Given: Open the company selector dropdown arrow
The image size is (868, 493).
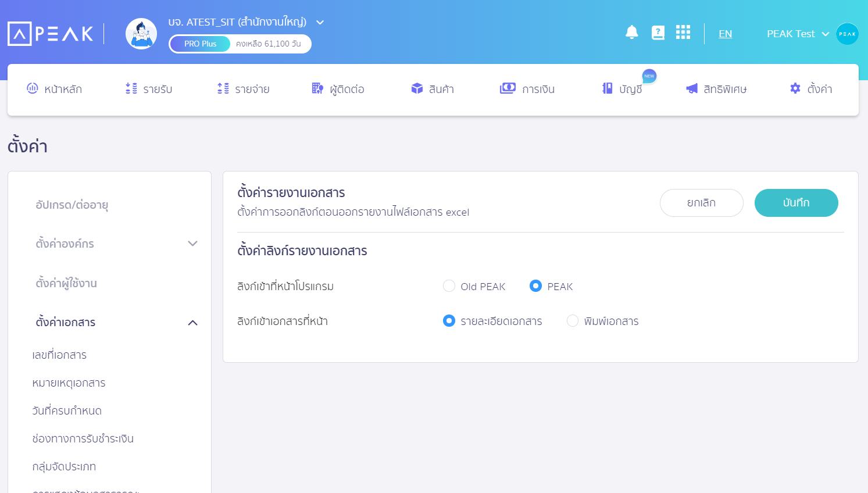Looking at the screenshot, I should pos(320,23).
